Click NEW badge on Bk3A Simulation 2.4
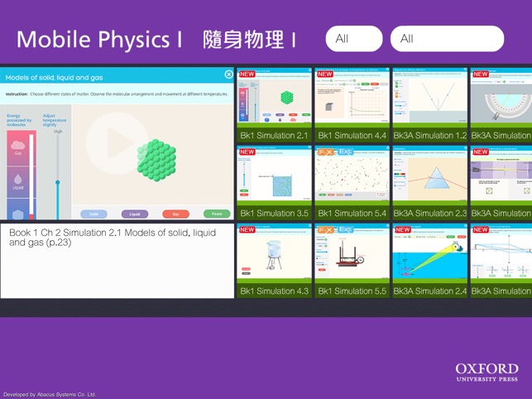This screenshot has height=399, width=532. coord(403,229)
